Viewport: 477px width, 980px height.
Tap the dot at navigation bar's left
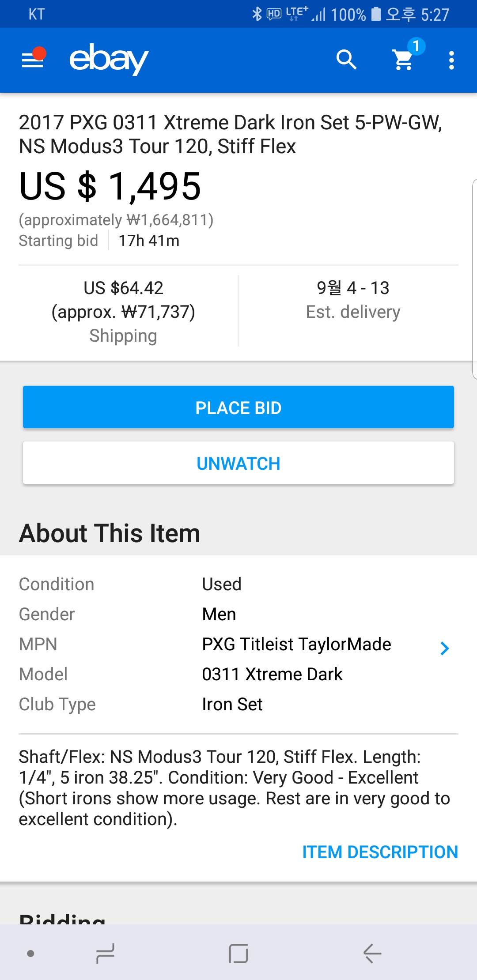tap(30, 954)
